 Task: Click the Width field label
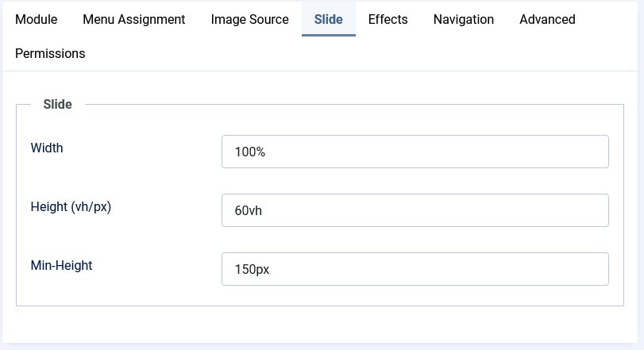[x=47, y=148]
